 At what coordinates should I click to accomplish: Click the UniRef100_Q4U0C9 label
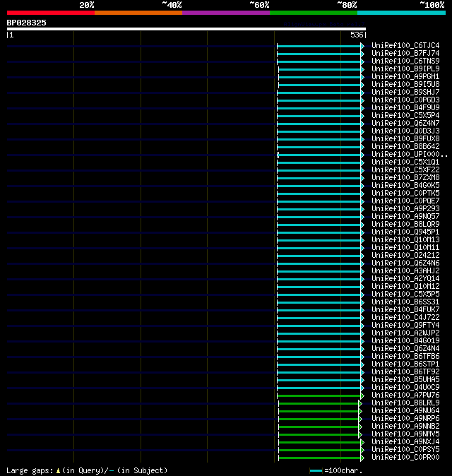click(405, 387)
